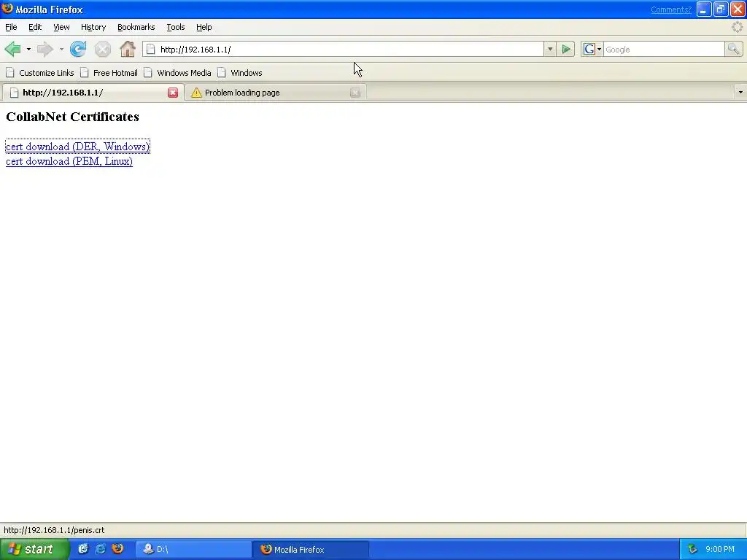
Task: Open the Help menu
Action: point(204,27)
